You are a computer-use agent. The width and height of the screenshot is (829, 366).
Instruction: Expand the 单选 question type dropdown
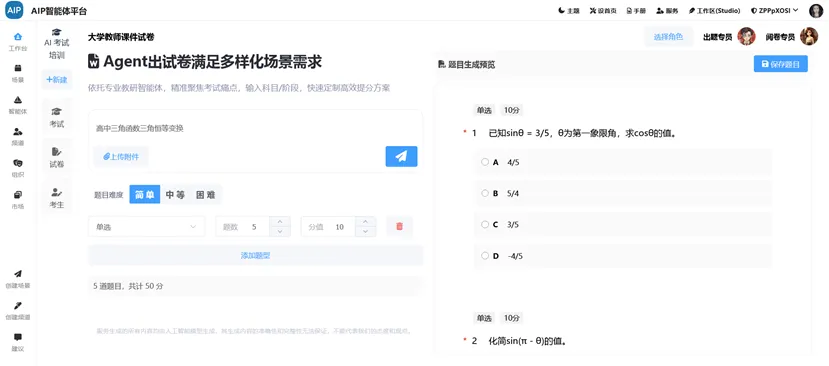click(146, 226)
